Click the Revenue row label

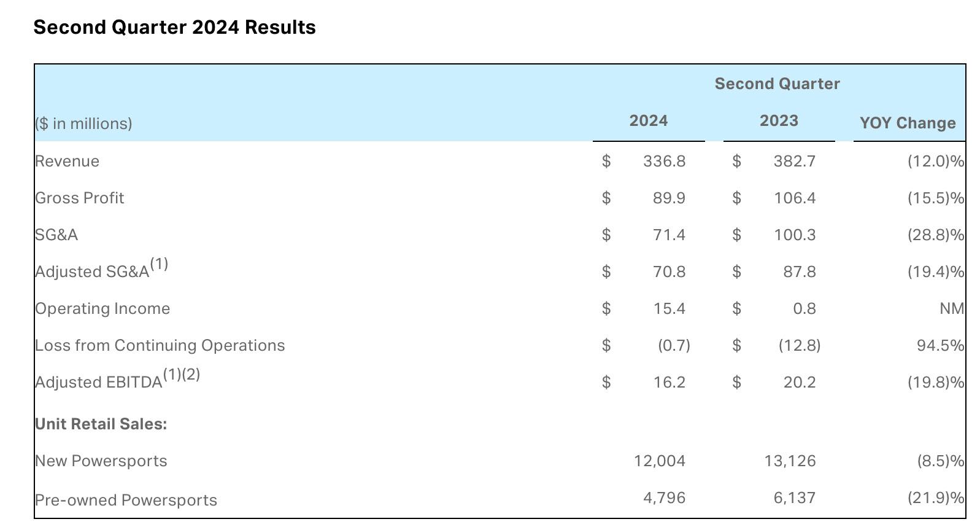(x=67, y=162)
